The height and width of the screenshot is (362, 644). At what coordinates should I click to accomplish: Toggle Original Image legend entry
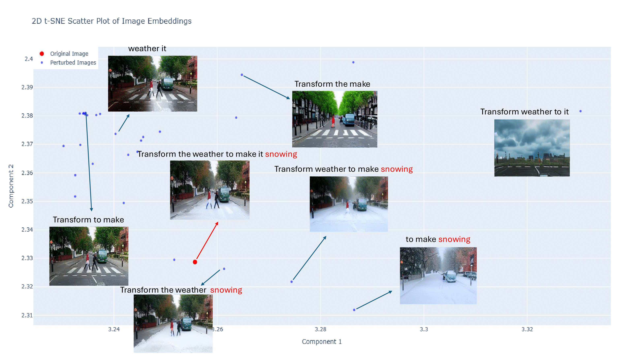[x=69, y=54]
